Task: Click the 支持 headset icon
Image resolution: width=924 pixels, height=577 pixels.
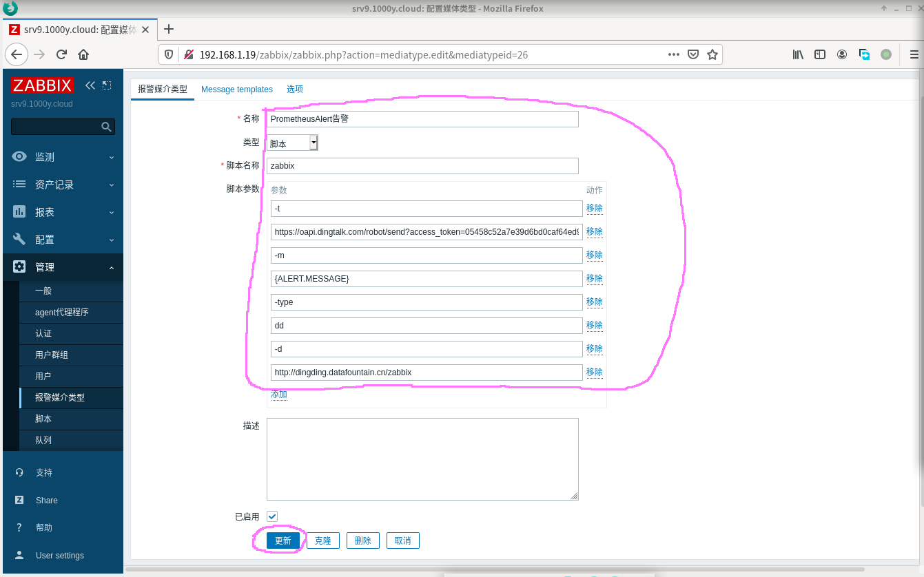Action: tap(19, 472)
